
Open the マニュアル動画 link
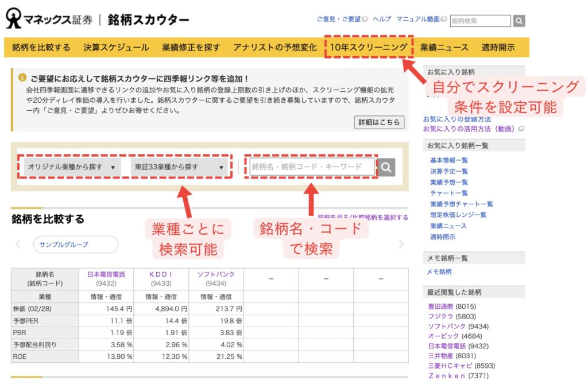(418, 19)
